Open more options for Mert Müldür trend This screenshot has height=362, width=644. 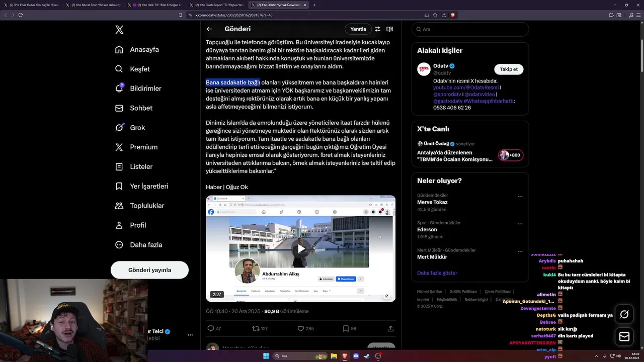click(520, 251)
